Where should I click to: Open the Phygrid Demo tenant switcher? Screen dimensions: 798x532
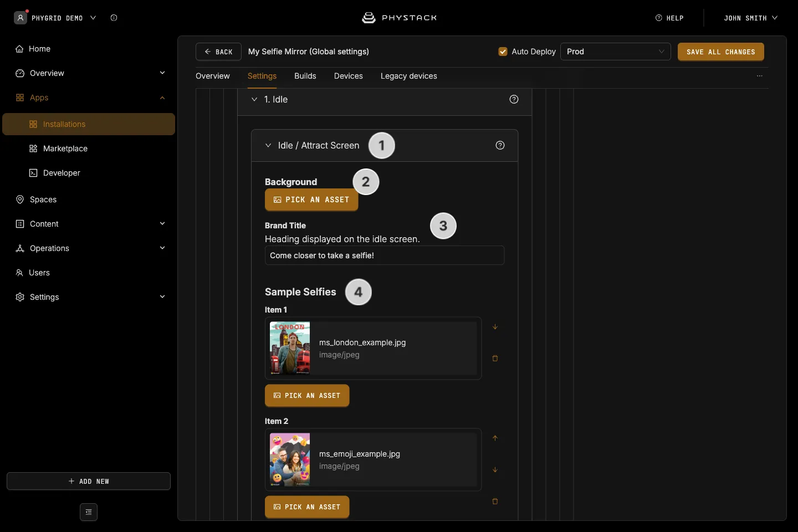(55, 18)
